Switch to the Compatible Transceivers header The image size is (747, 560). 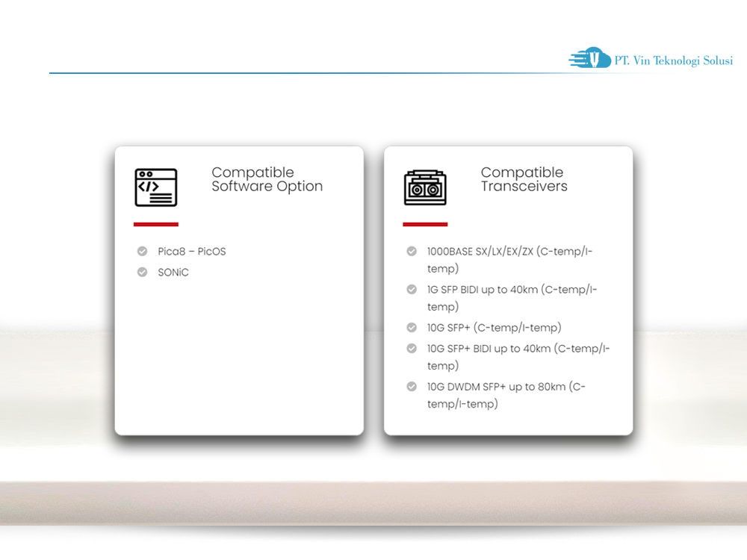(524, 179)
